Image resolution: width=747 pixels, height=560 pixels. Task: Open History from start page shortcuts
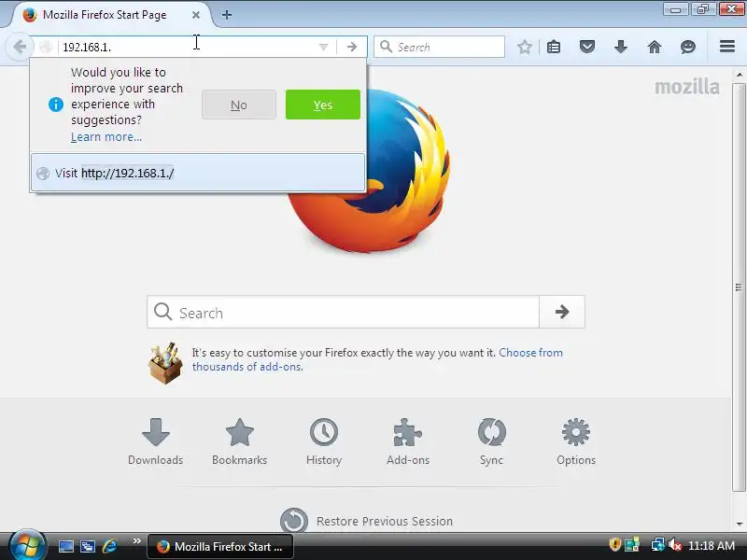324,441
